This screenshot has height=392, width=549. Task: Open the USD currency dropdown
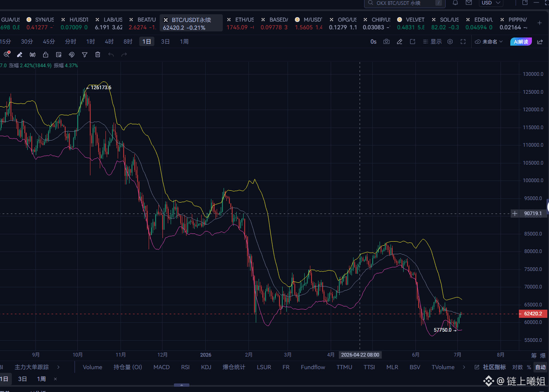click(x=491, y=3)
